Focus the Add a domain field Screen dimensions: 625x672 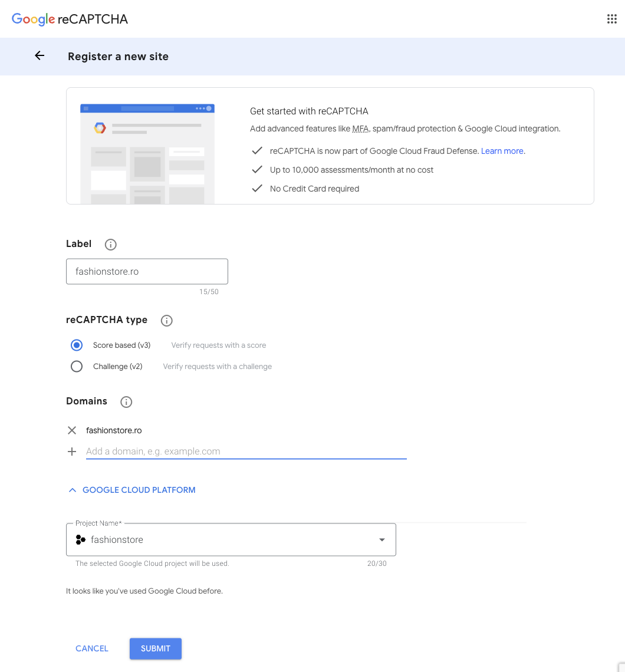point(246,452)
